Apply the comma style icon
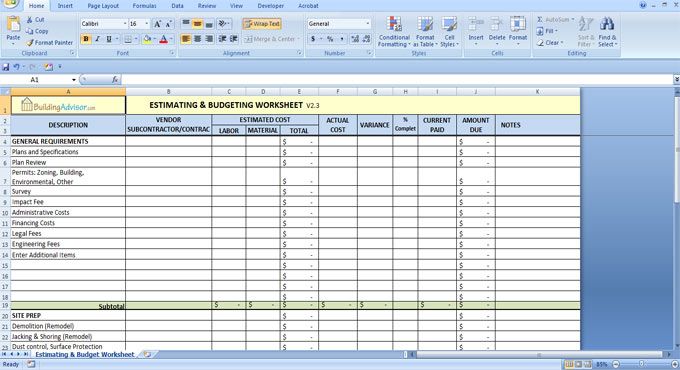 pyautogui.click(x=342, y=39)
